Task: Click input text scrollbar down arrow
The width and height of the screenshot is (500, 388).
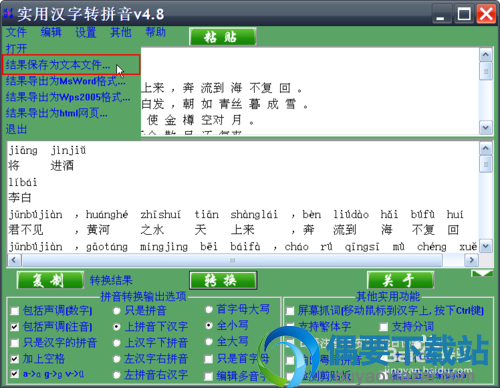Action: click(486, 127)
